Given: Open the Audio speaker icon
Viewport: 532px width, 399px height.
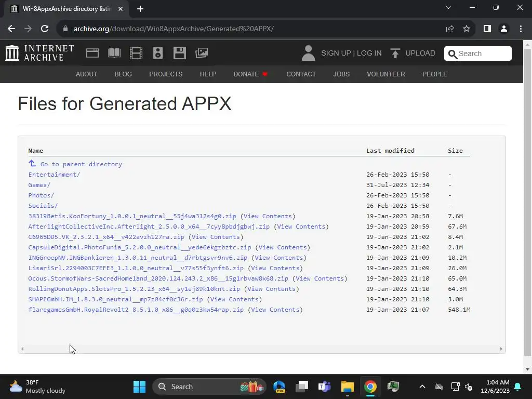Looking at the screenshot, I should [x=158, y=53].
